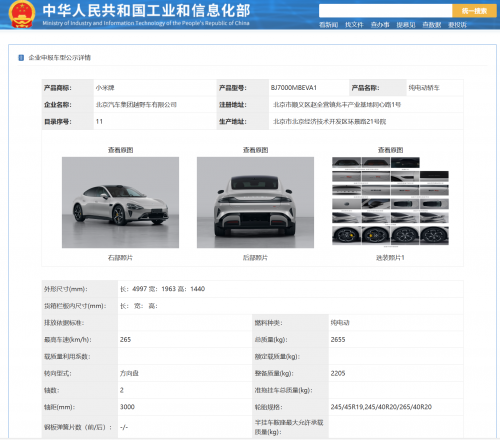Click the catalog number value 11
The height and width of the screenshot is (440, 500).
(99, 121)
